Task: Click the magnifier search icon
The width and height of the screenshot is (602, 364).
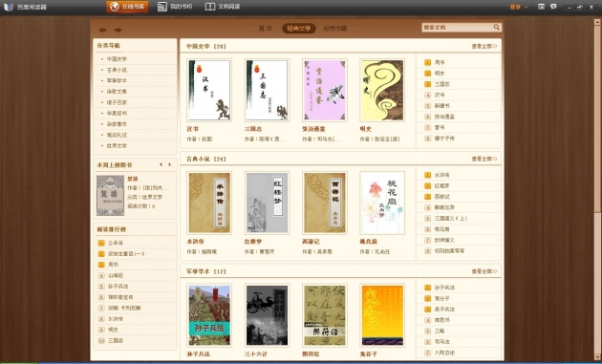Action: [x=497, y=28]
